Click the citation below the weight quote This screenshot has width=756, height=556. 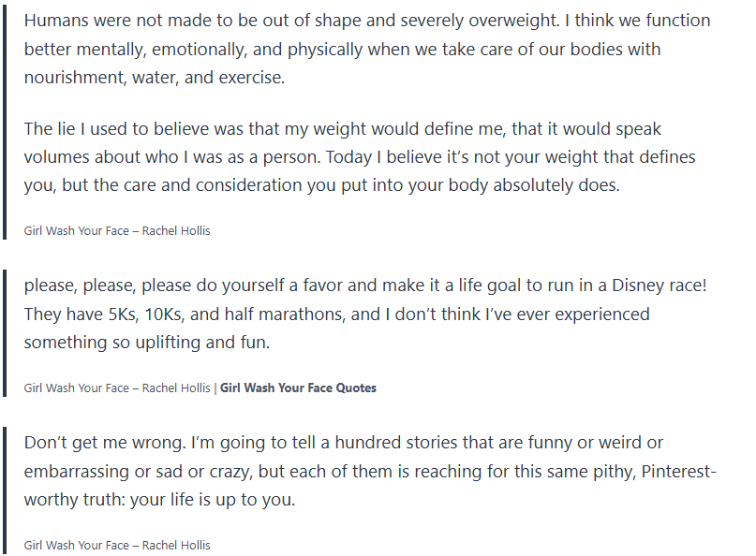(117, 230)
